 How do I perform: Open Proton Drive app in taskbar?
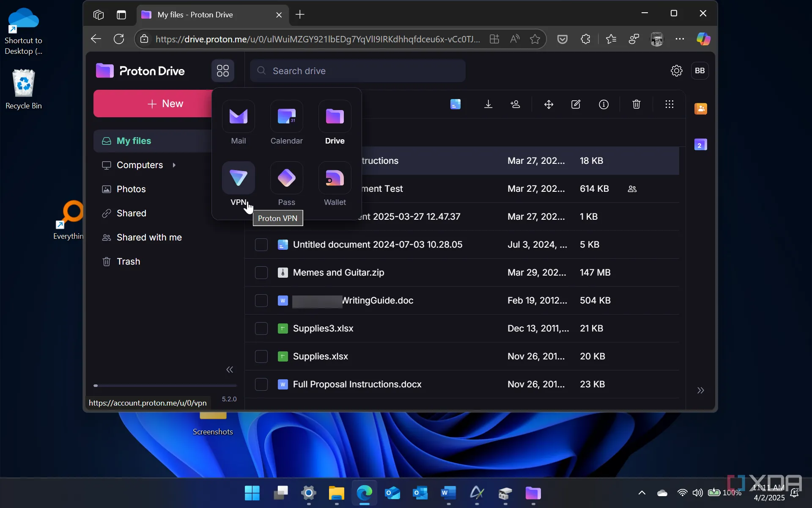(x=533, y=493)
